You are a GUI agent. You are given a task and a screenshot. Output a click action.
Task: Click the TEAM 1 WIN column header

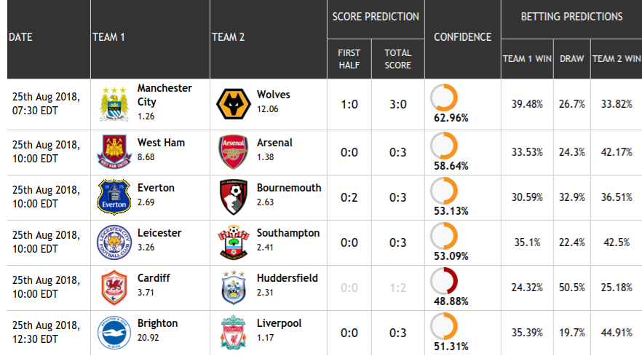point(527,58)
